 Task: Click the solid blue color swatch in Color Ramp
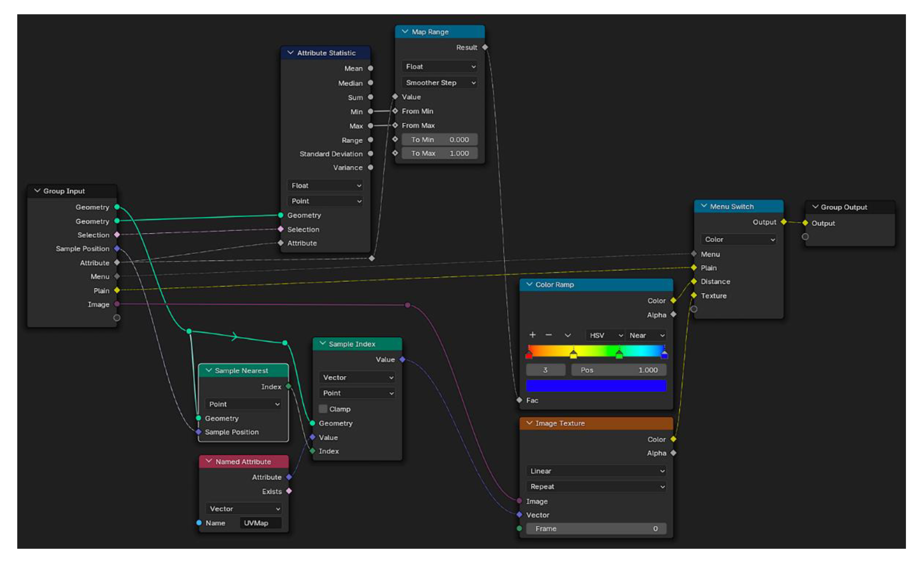[x=596, y=386]
